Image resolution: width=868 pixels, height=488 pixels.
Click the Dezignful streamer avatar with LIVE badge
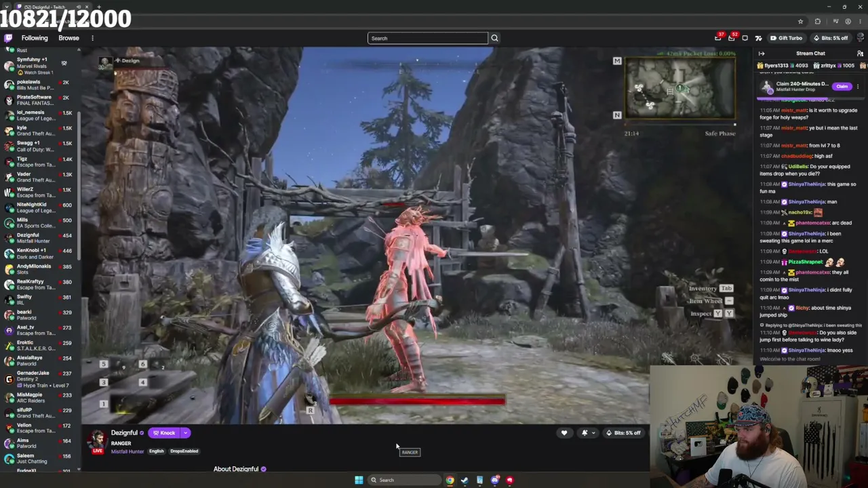coord(98,441)
